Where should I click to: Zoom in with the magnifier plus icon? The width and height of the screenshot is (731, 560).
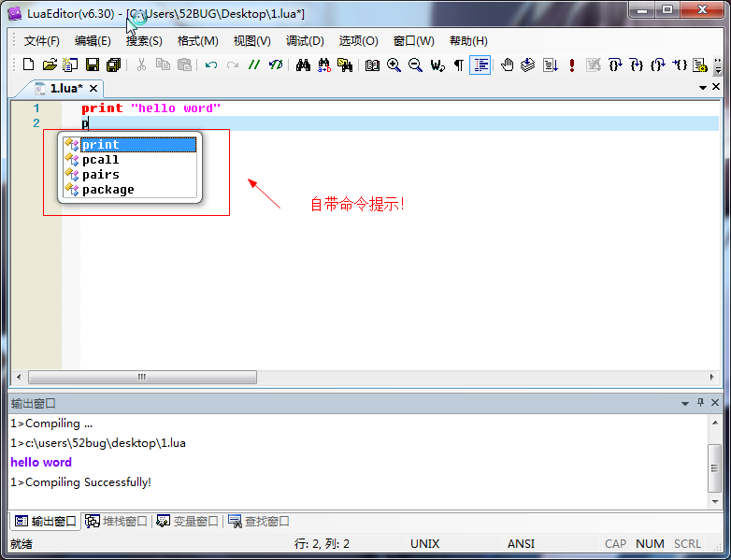(394, 65)
